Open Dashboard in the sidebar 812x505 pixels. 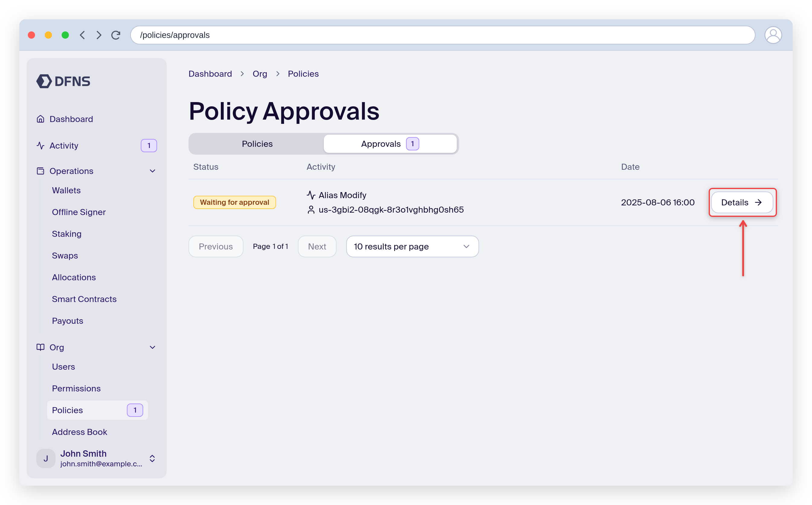(x=71, y=119)
